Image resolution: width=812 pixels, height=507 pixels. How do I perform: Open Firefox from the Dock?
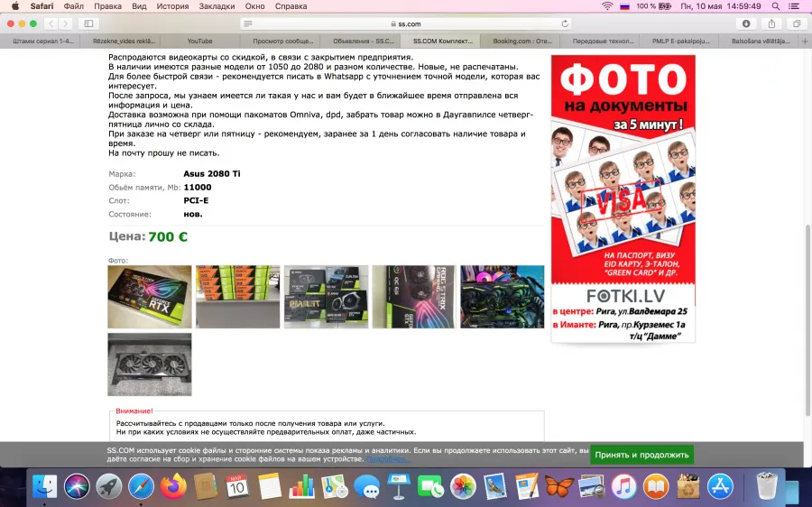click(173, 487)
